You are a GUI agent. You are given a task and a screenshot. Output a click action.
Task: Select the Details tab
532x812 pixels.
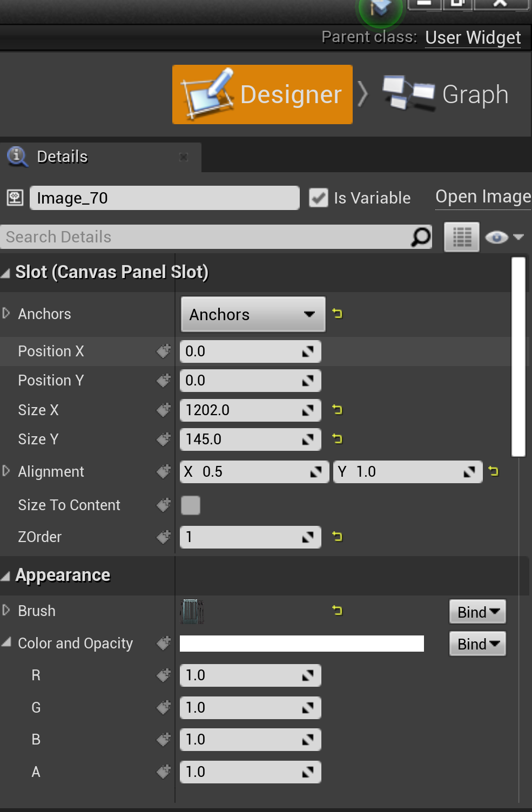(62, 157)
